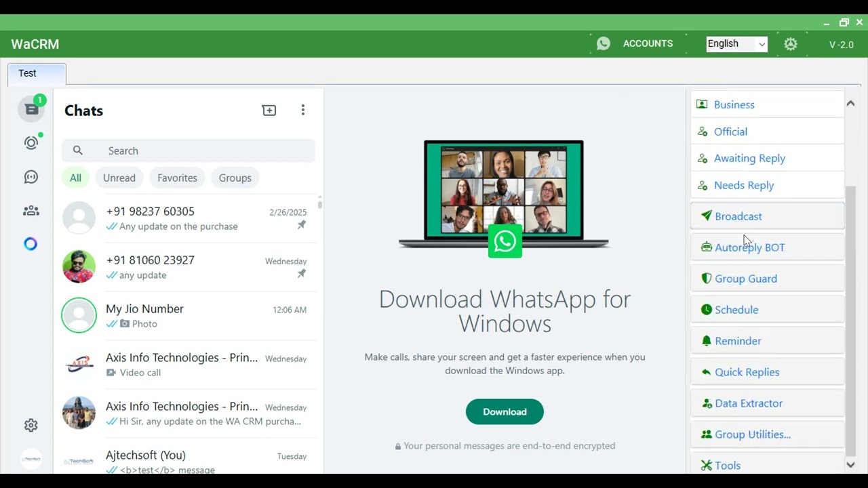The image size is (868, 488).
Task: Open the Channels sidebar icon
Action: pos(31,177)
